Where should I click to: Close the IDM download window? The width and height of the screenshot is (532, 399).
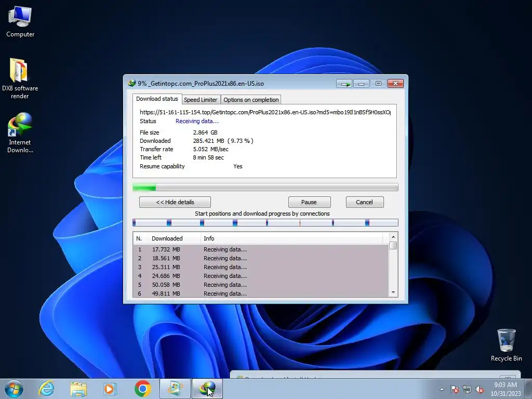point(395,84)
